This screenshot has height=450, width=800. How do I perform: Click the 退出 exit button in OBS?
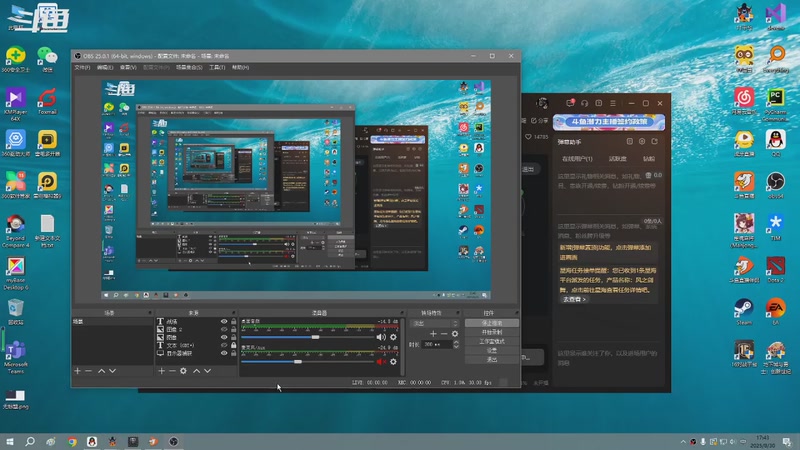[x=491, y=360]
